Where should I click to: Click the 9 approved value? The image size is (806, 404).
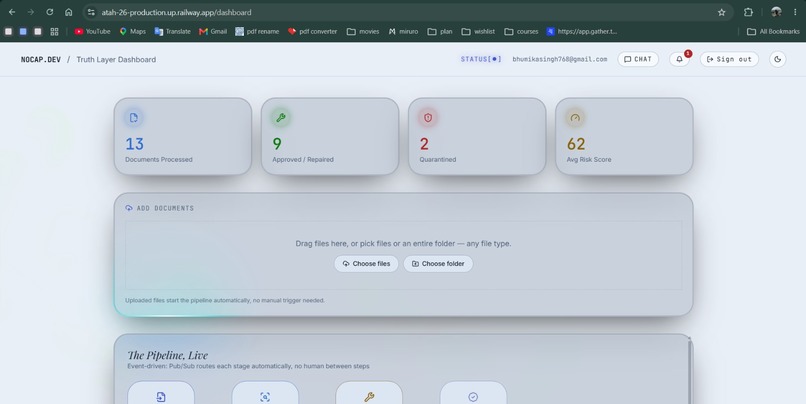coord(277,144)
